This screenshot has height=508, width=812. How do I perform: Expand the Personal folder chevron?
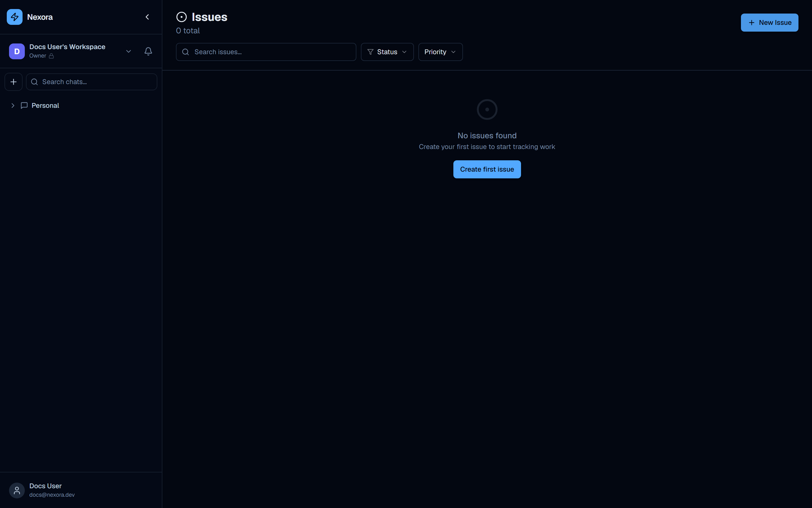point(13,106)
